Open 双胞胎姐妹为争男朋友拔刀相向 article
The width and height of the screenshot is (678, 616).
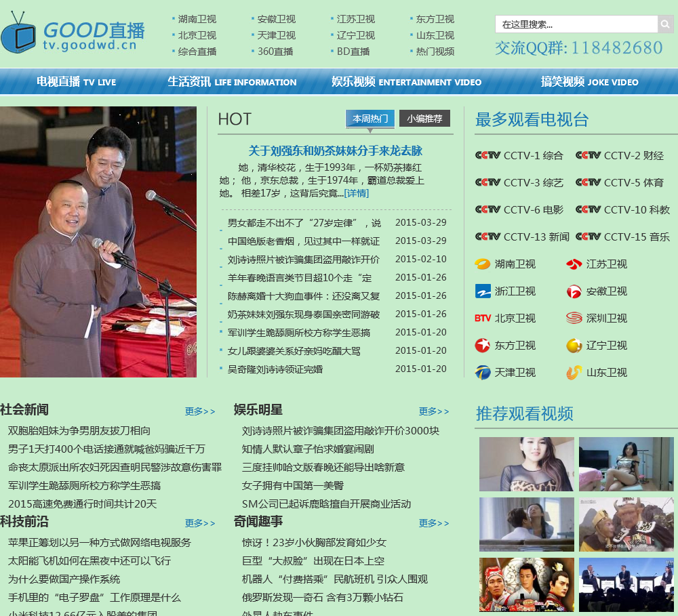[79, 430]
